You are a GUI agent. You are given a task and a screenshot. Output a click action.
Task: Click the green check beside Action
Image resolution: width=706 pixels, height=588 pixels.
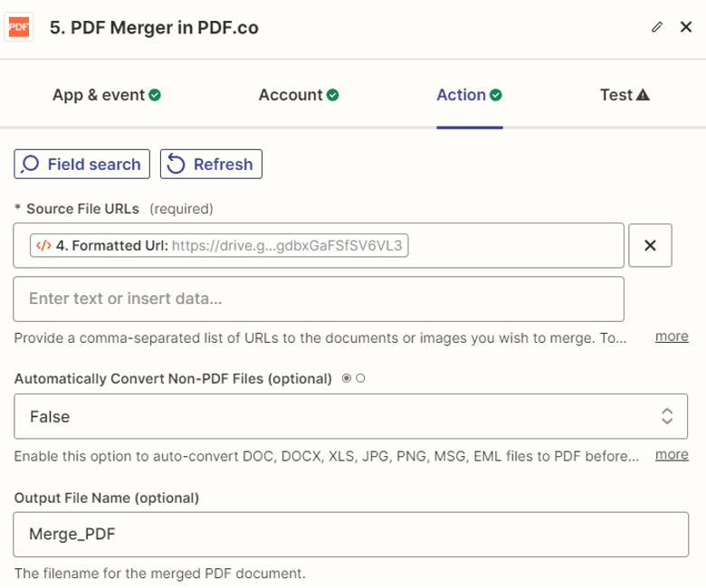(x=496, y=95)
